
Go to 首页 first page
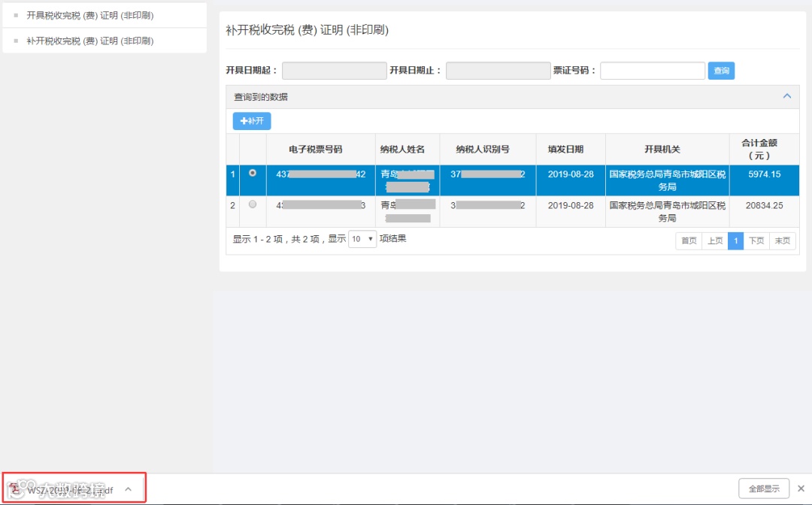[689, 240]
